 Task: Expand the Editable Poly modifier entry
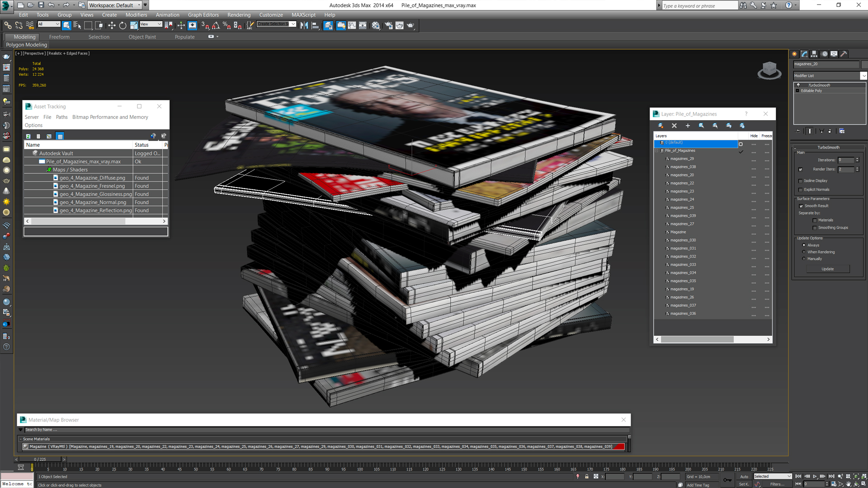click(x=797, y=91)
